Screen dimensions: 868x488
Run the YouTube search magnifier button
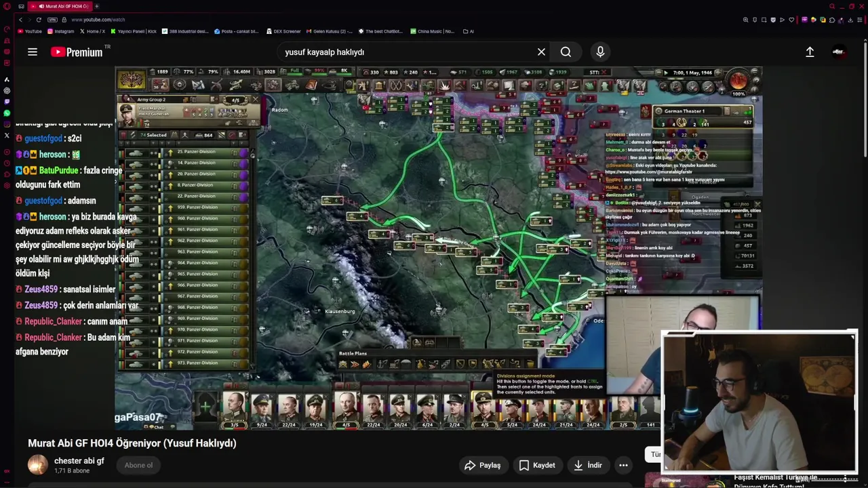click(566, 52)
